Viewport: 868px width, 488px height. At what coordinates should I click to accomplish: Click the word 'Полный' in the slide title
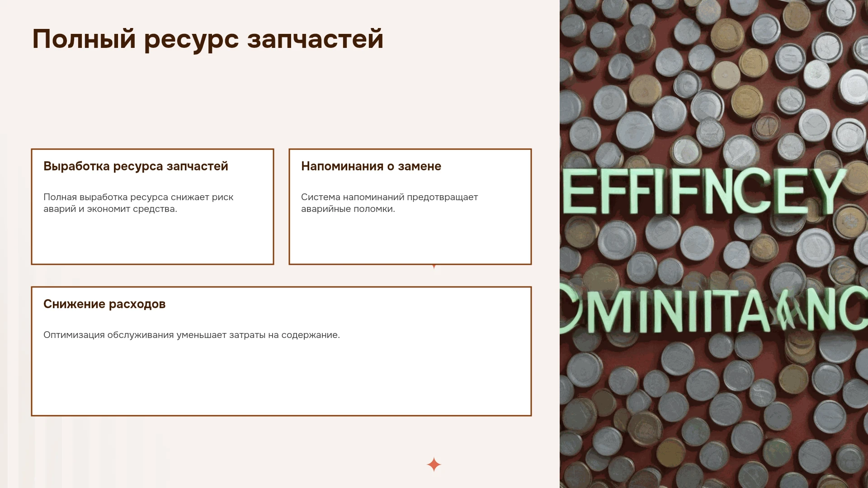tap(84, 39)
